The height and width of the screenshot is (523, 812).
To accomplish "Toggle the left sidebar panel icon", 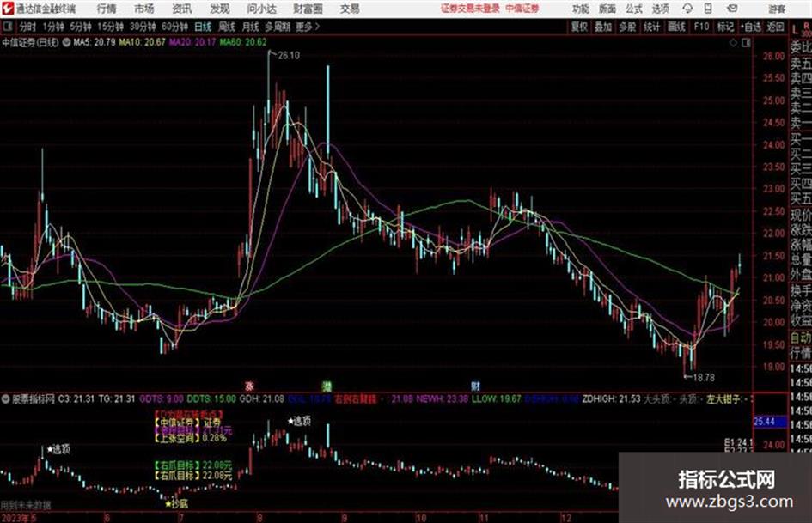I will pos(7,27).
